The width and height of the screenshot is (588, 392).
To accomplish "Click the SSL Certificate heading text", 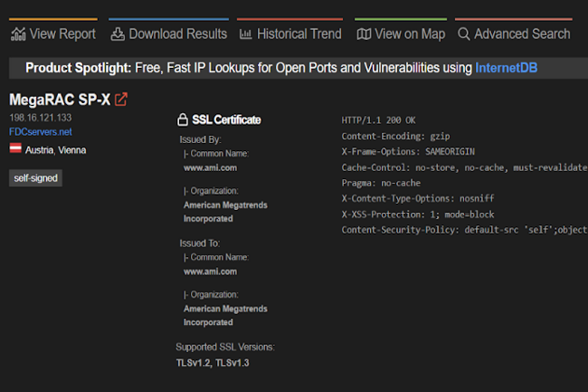I will (x=226, y=120).
